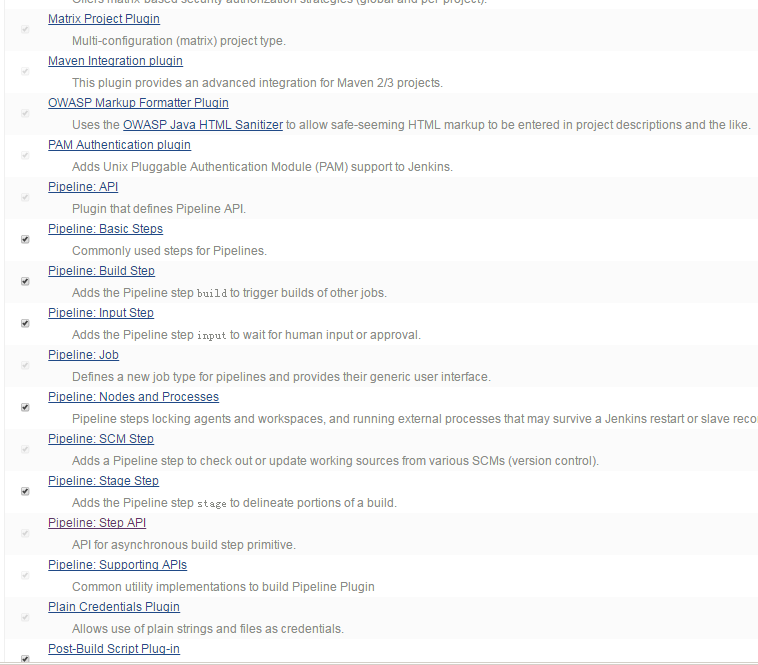
Task: Uncheck the Pipeline: Build Step checkbox
Action: [25, 282]
